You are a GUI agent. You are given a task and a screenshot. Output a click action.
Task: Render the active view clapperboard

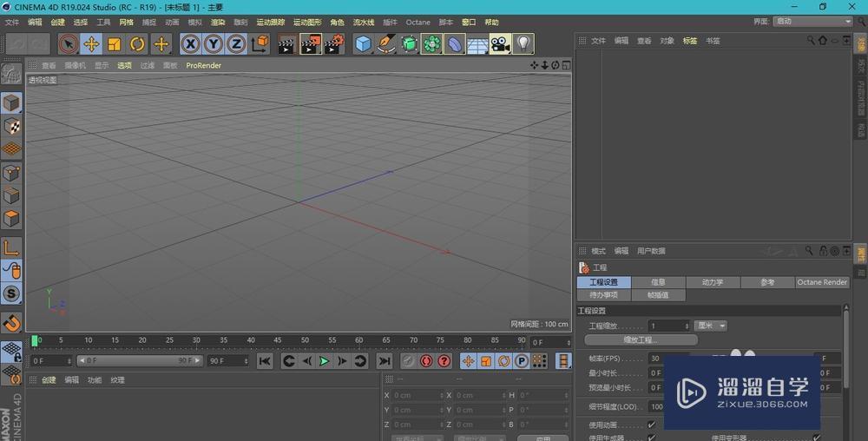[286, 43]
